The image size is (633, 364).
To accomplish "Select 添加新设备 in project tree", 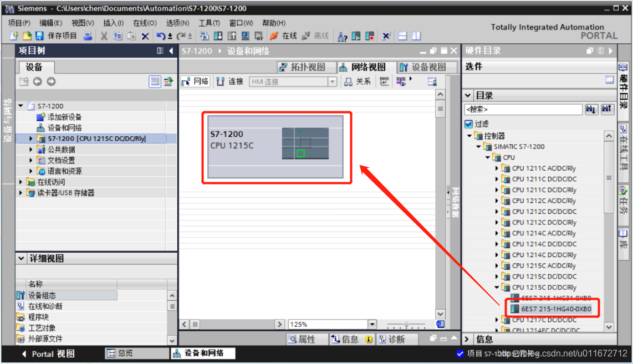I will (x=65, y=117).
